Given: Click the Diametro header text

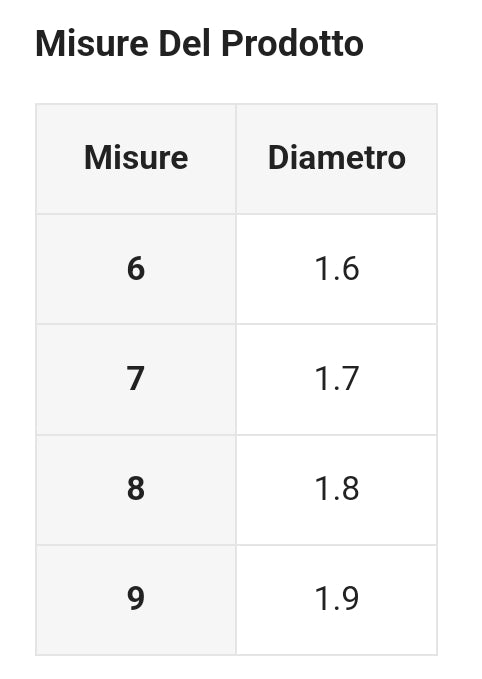Looking at the screenshot, I should tap(337, 158).
